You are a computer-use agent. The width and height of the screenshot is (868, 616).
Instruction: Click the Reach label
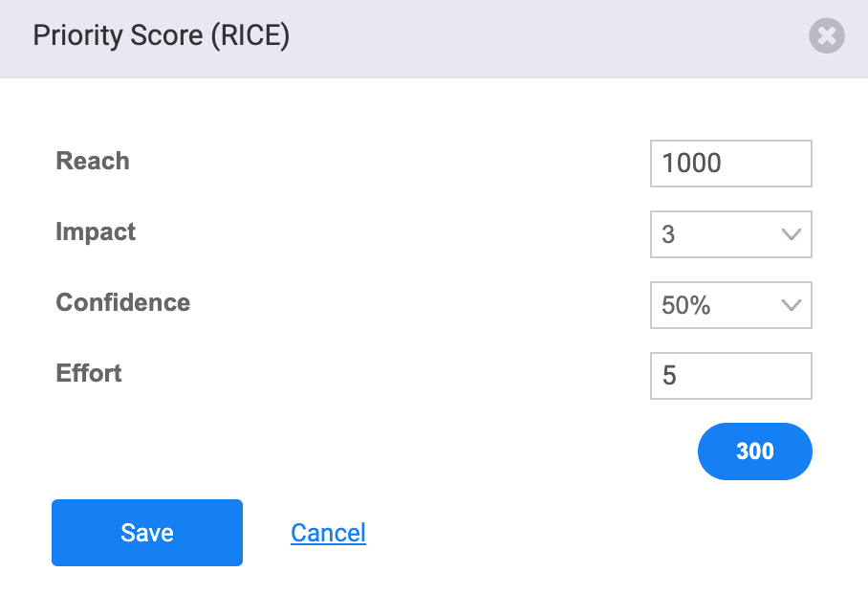[x=93, y=162]
